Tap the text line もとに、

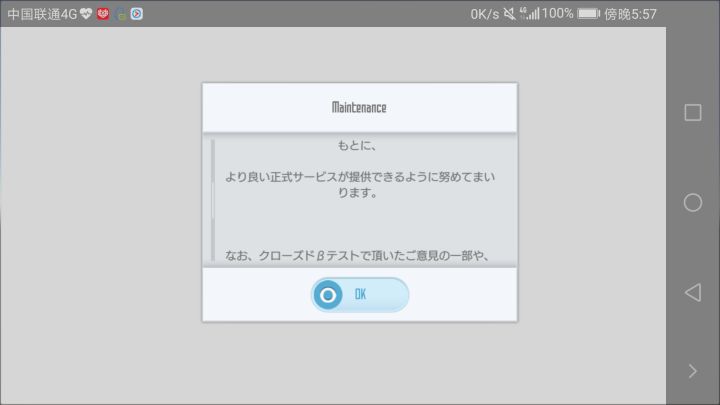pos(357,146)
